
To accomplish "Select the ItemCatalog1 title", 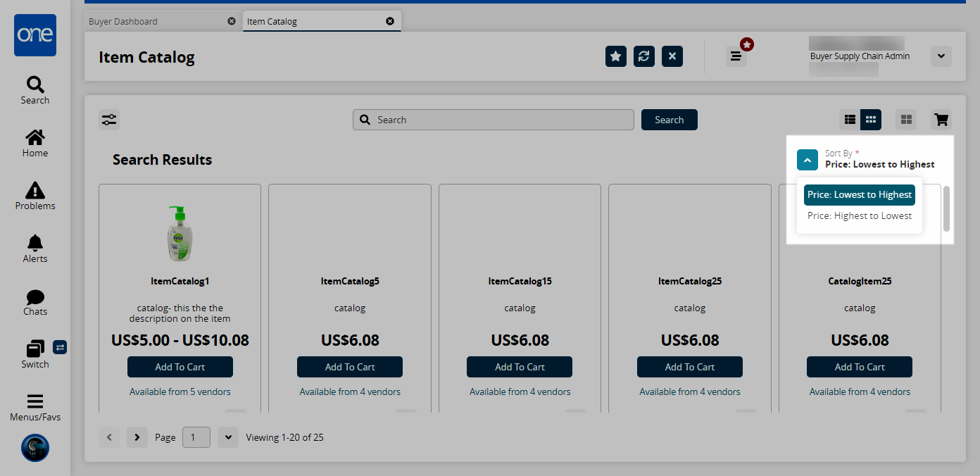I will 180,281.
